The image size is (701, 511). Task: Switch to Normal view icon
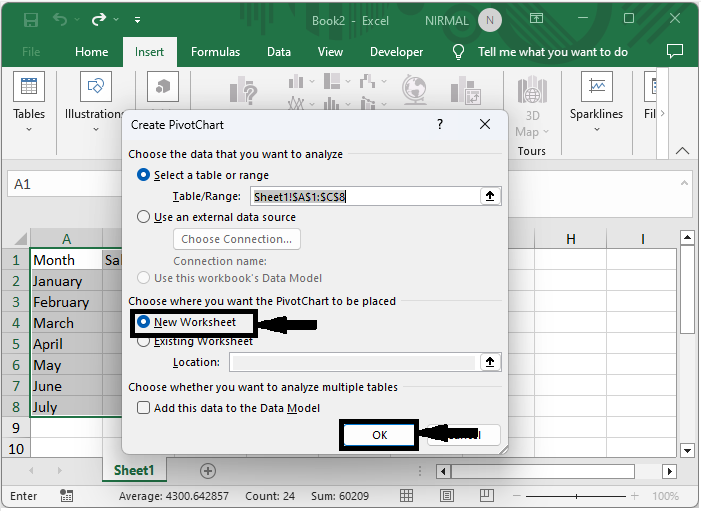(406, 495)
